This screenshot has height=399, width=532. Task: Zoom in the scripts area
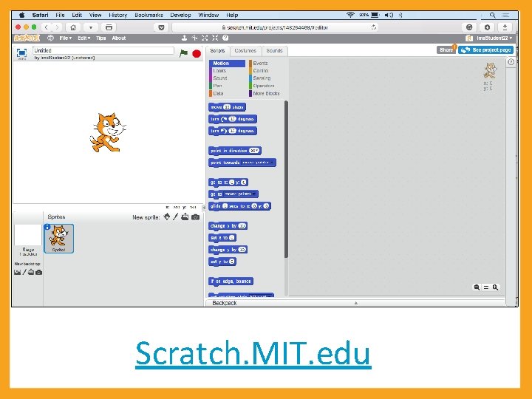(495, 287)
